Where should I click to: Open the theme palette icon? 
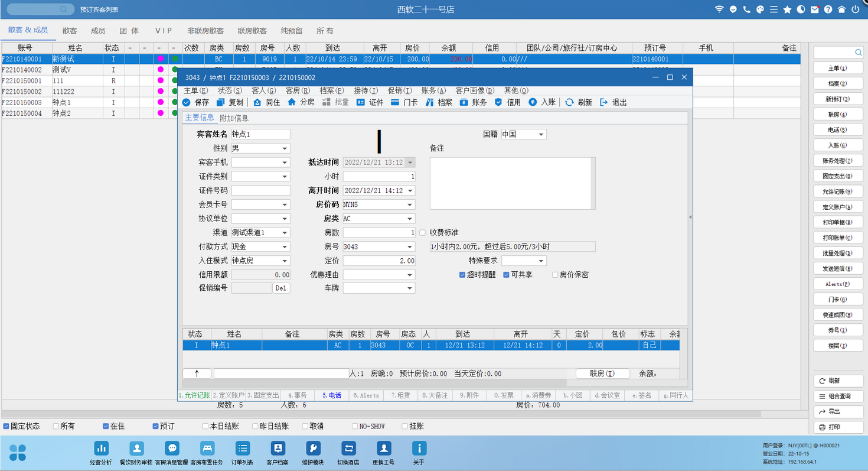[x=761, y=9]
